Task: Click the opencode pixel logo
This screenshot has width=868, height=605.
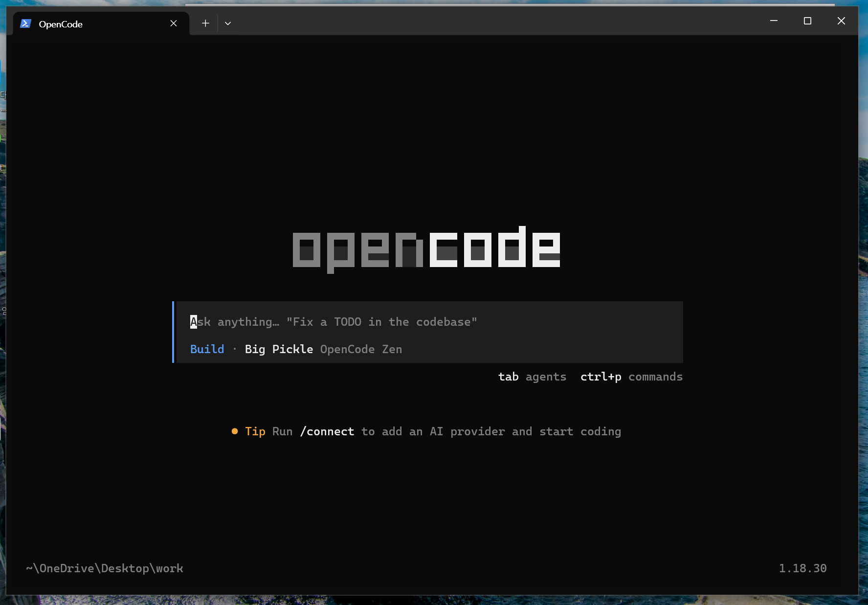Action: tap(426, 249)
